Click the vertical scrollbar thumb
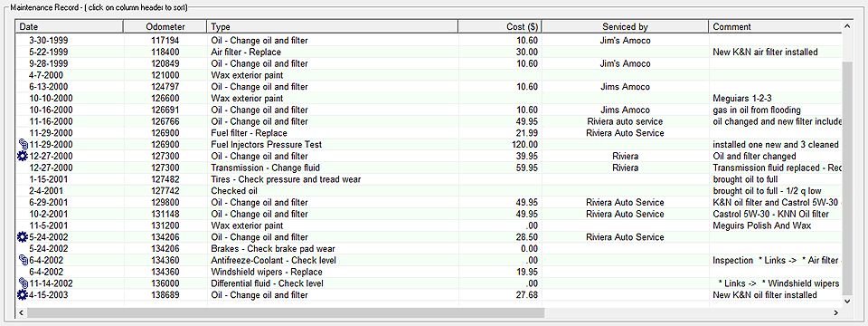This screenshot has width=868, height=326. [x=847, y=178]
